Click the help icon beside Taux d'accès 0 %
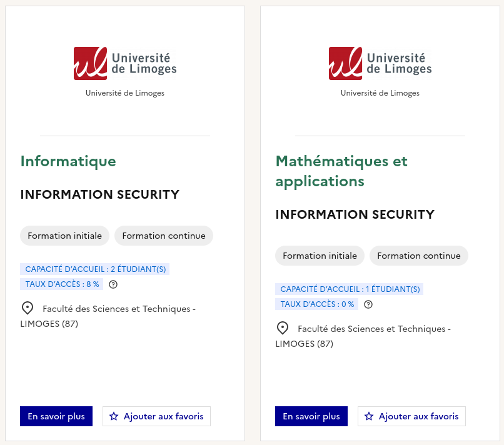 tap(368, 304)
